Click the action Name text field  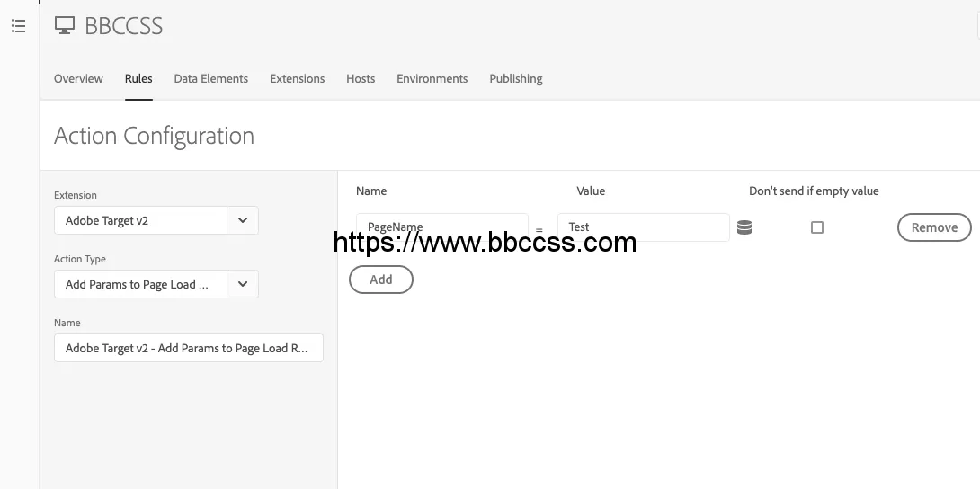click(x=189, y=348)
